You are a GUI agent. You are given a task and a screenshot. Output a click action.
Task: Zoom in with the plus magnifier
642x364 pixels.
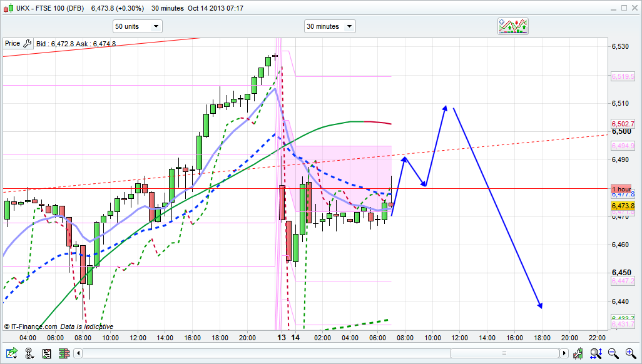629,354
